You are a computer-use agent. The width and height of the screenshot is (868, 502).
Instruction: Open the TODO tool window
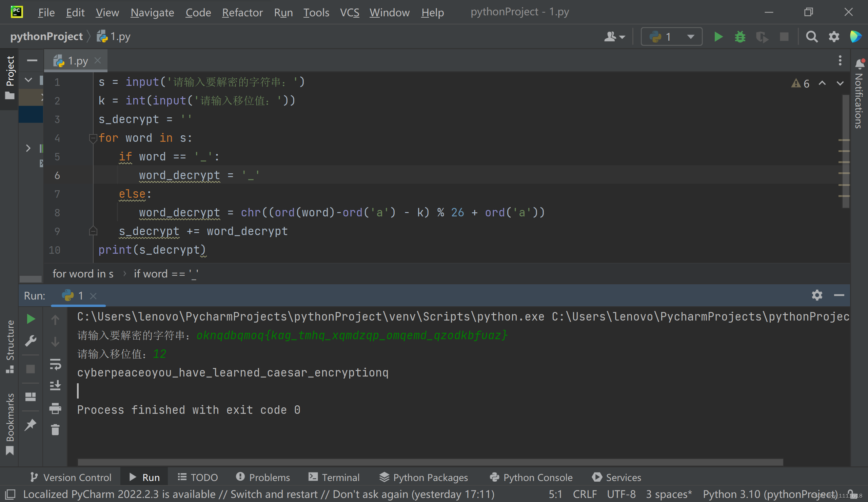(198, 477)
